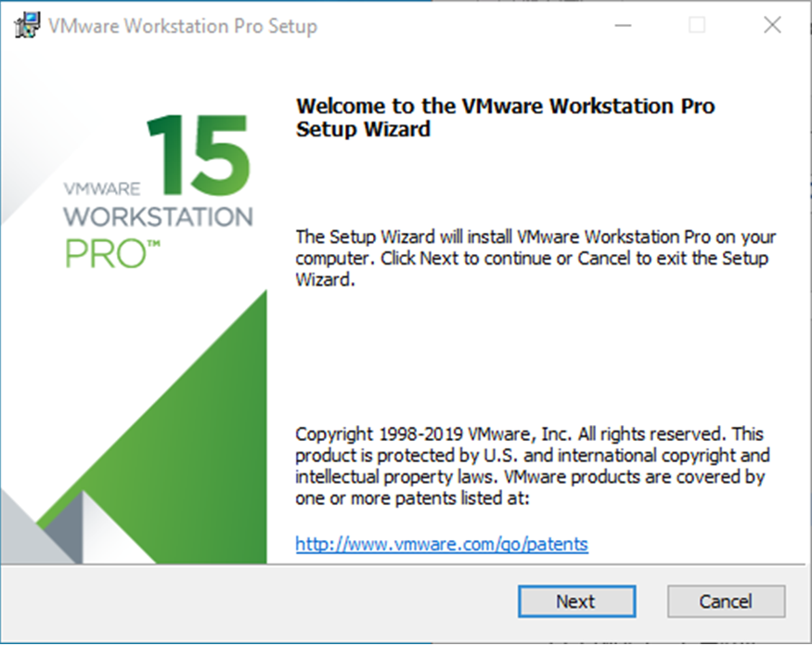Image resolution: width=812 pixels, height=646 pixels.
Task: Click the Welcome to Setup Wizard heading
Action: 505,117
